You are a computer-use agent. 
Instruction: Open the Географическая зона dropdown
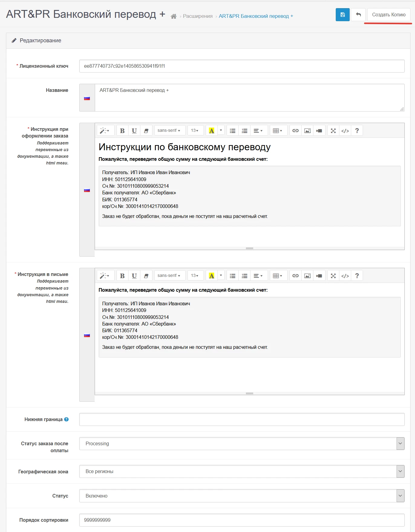pos(242,471)
